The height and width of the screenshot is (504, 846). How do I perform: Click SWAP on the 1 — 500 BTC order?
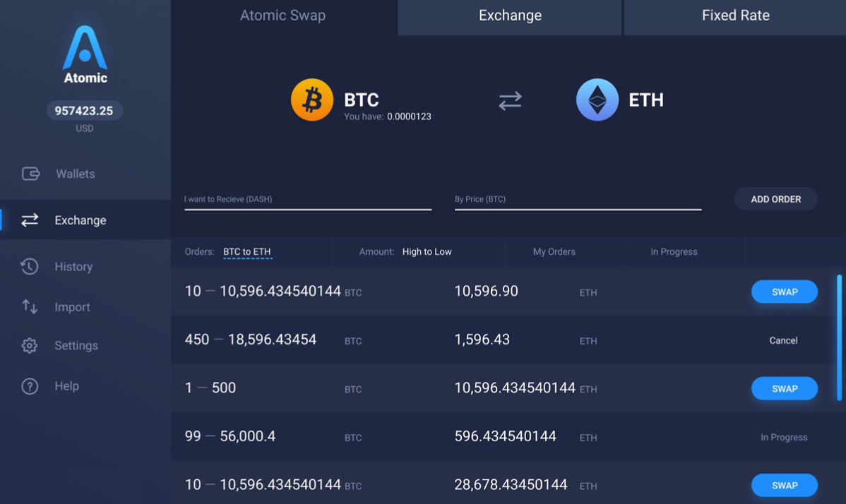[785, 389]
